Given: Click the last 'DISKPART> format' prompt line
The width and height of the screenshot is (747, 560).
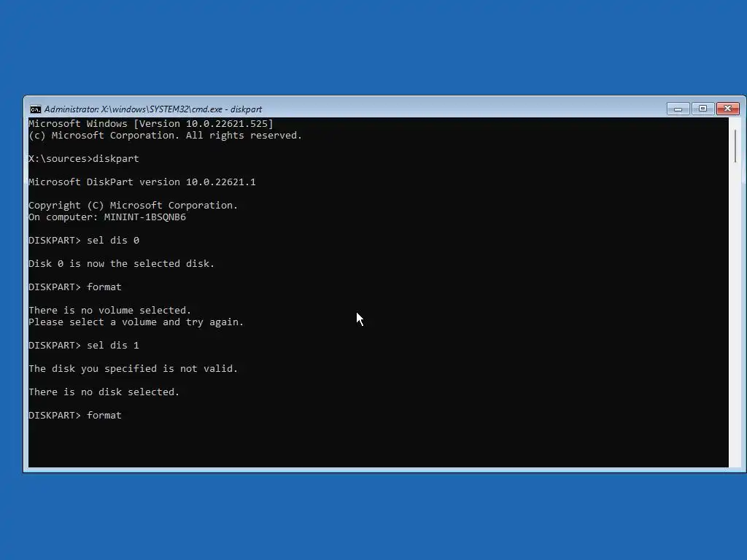Looking at the screenshot, I should pos(75,416).
